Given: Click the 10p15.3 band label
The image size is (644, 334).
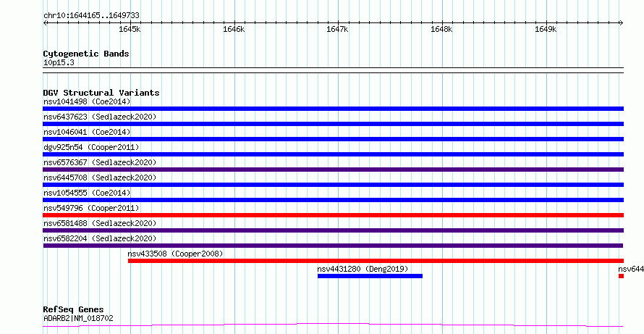Looking at the screenshot, I should coord(59,63).
